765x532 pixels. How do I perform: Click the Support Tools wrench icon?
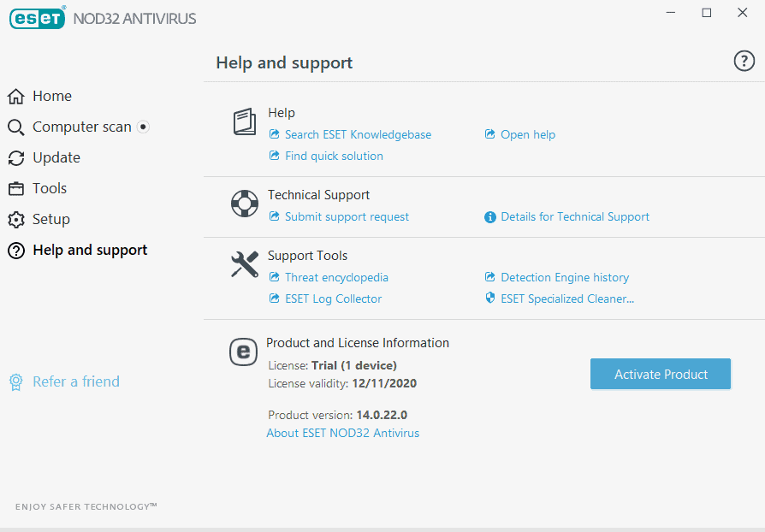coord(244,265)
